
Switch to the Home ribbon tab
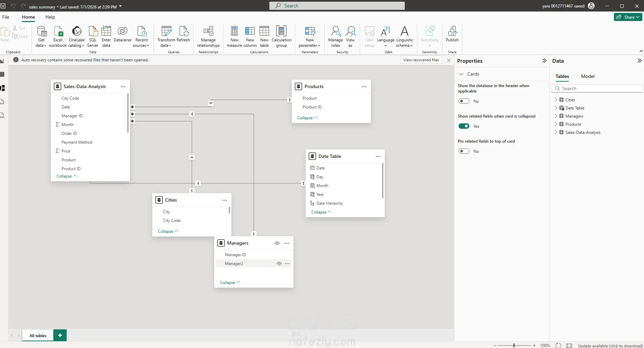pyautogui.click(x=28, y=17)
